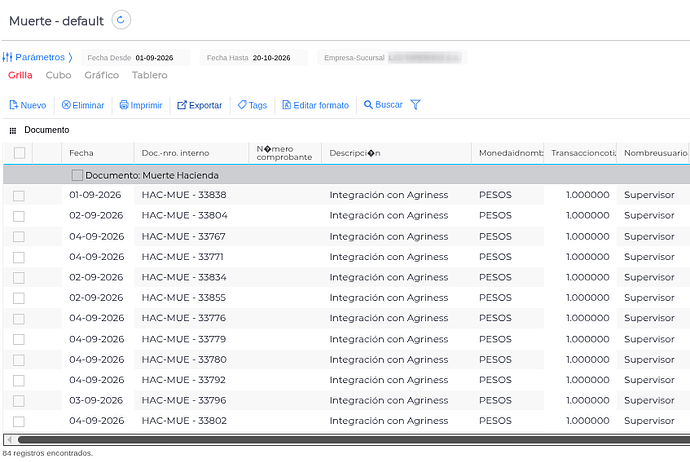Click the Editar formato icon
690x462 pixels.
286,105
